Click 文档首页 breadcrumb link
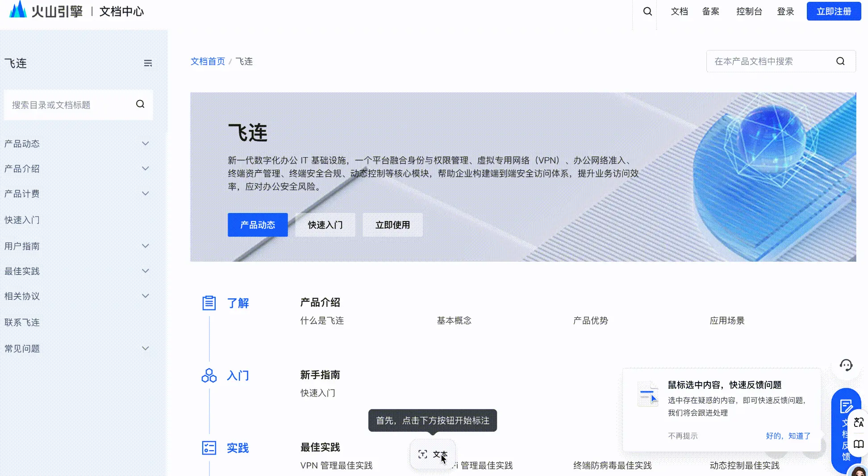 (208, 61)
